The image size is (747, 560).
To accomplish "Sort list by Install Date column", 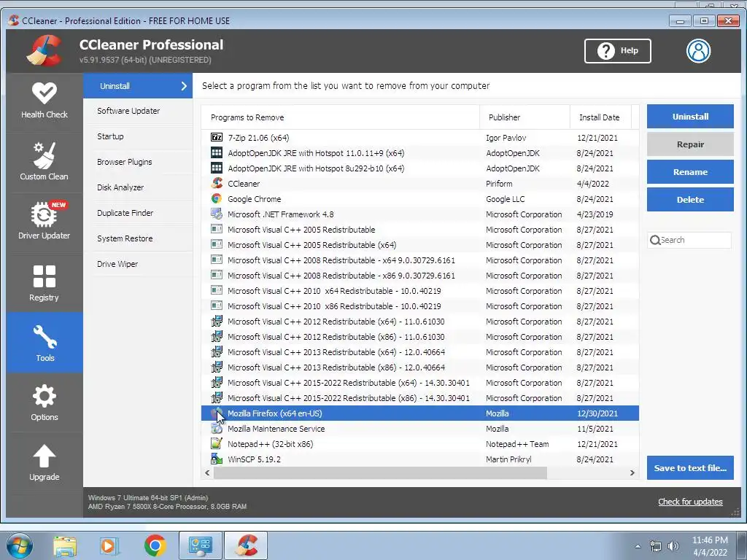I will (600, 117).
